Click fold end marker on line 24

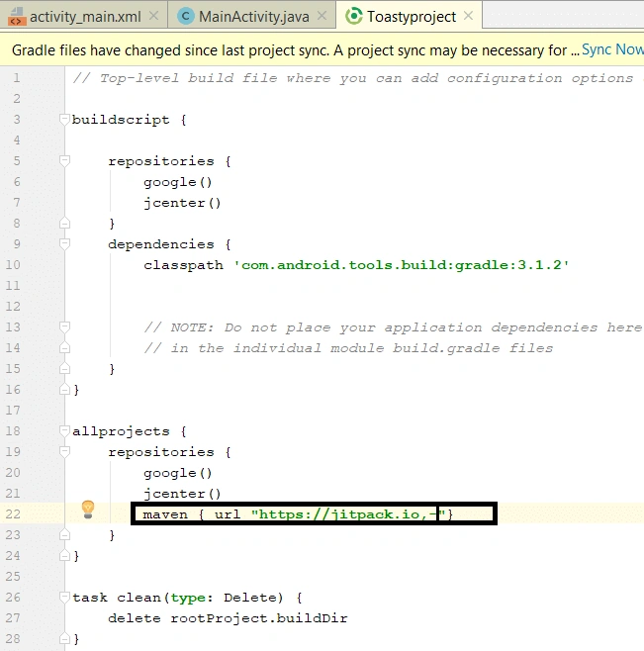64,555
